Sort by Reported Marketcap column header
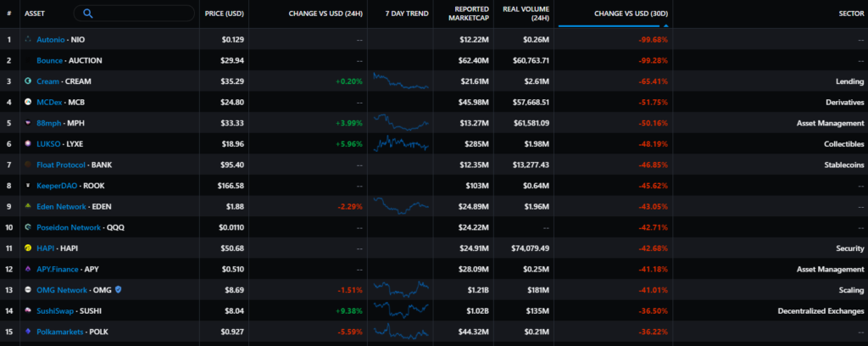 [463, 14]
